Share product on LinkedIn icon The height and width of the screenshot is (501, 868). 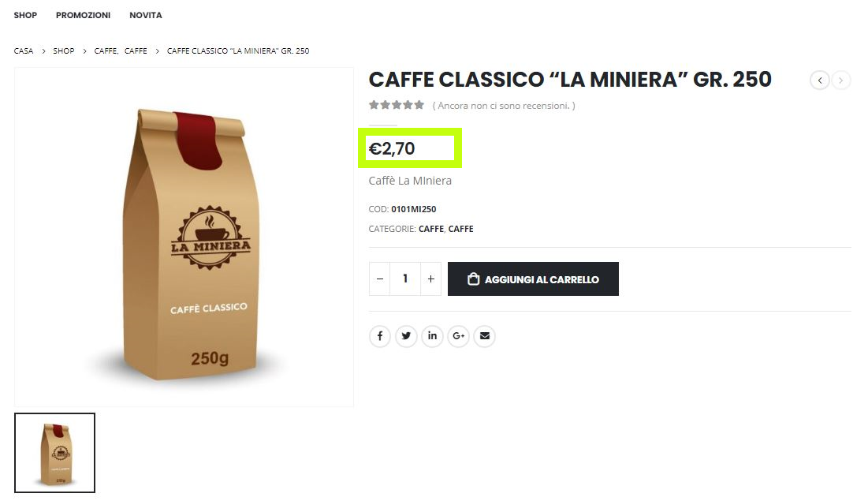click(432, 336)
